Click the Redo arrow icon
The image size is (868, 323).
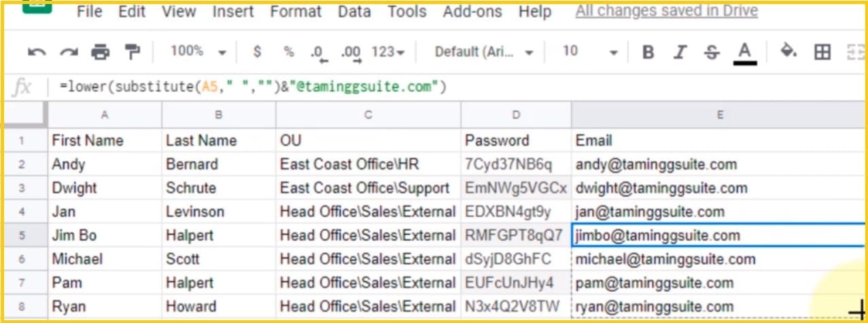click(x=69, y=52)
